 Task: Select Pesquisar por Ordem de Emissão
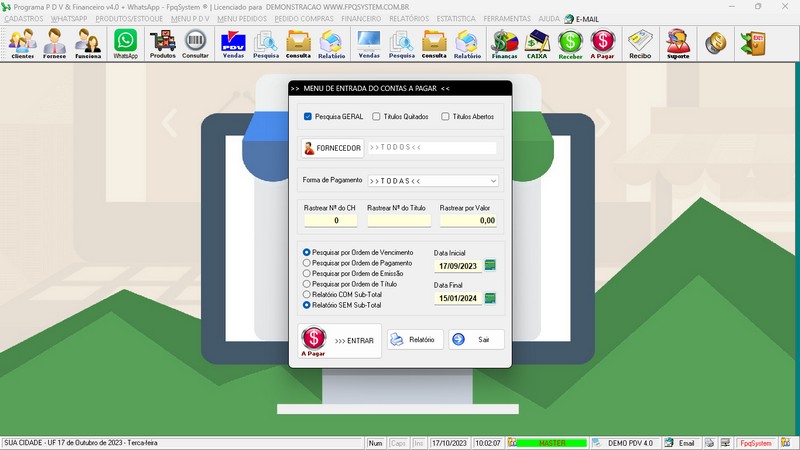click(307, 273)
